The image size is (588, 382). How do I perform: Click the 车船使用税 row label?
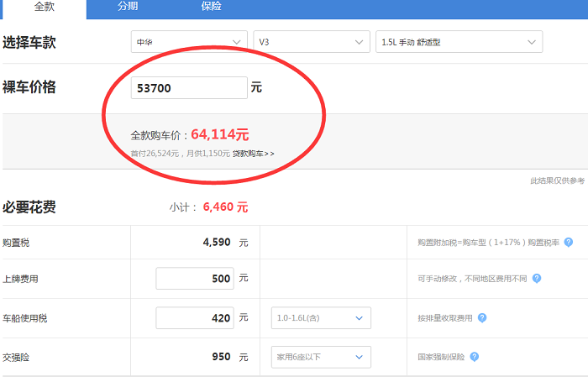click(24, 319)
